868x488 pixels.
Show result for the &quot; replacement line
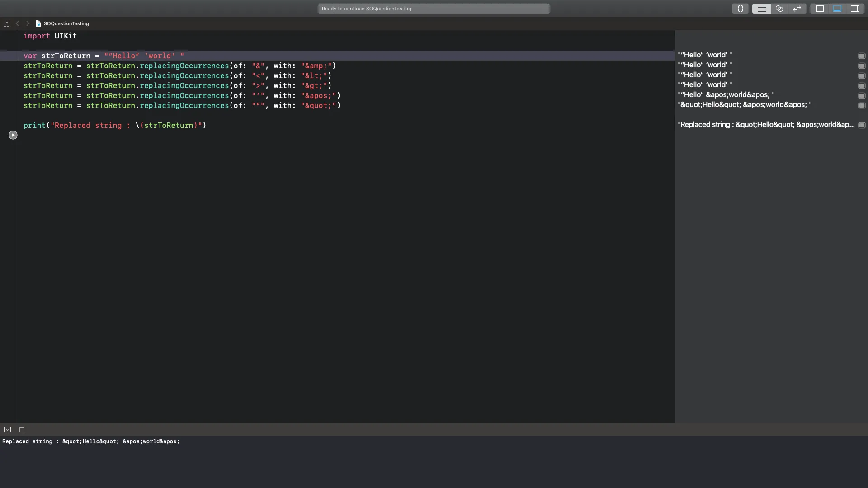pos(862,105)
